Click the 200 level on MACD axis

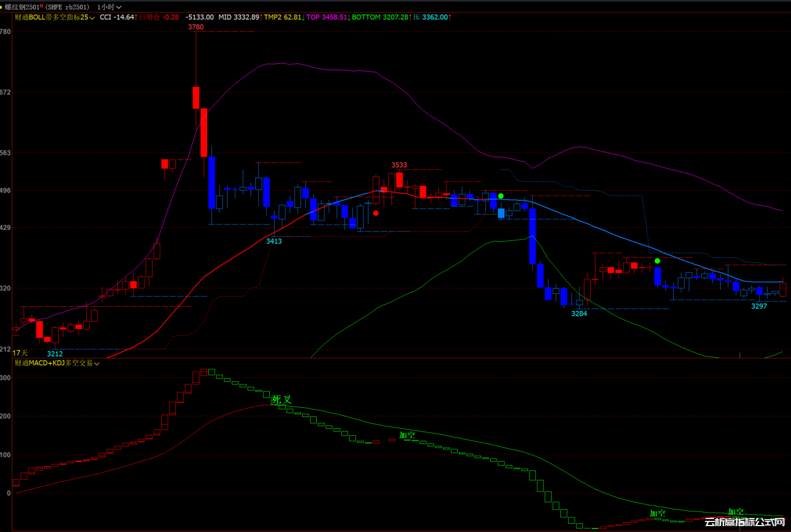(x=5, y=416)
